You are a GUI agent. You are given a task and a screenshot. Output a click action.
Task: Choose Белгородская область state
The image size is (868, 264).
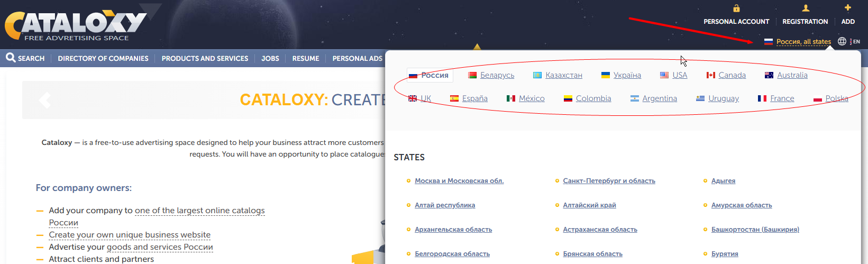point(452,254)
